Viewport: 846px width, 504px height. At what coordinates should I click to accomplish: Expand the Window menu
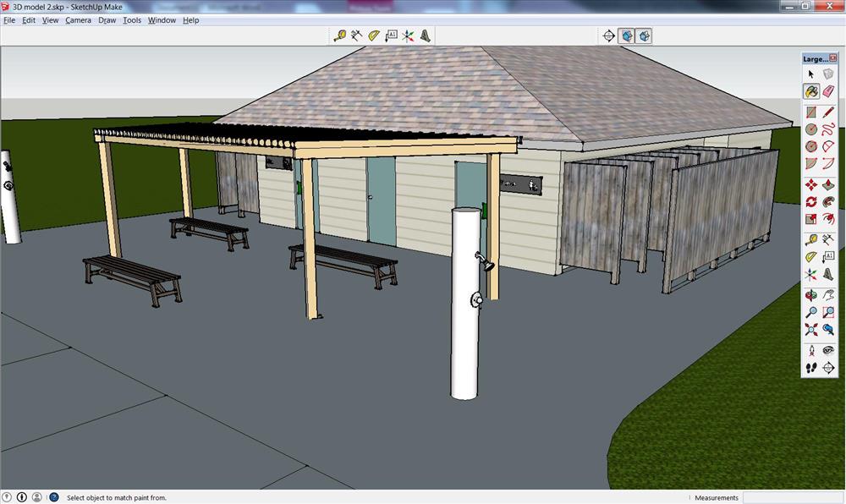click(162, 20)
